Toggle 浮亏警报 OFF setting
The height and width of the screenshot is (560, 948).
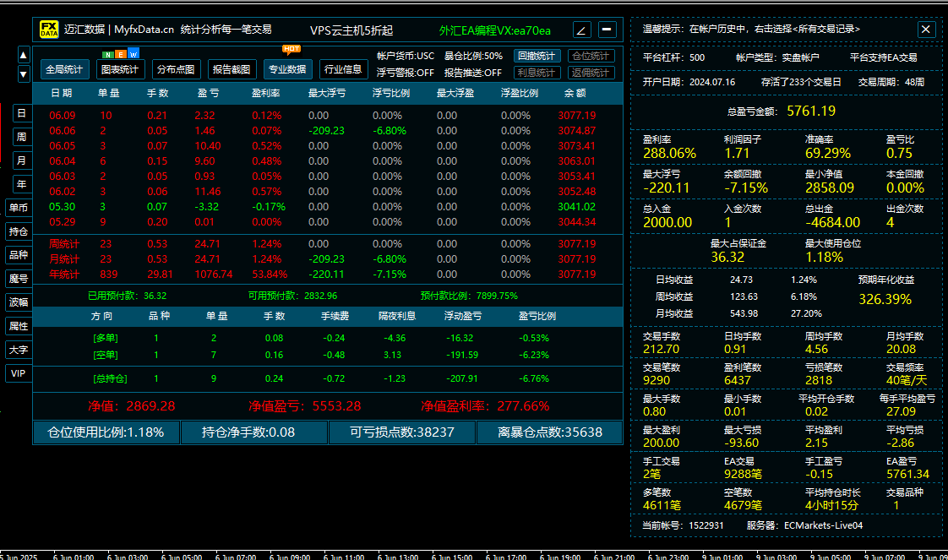coord(405,73)
